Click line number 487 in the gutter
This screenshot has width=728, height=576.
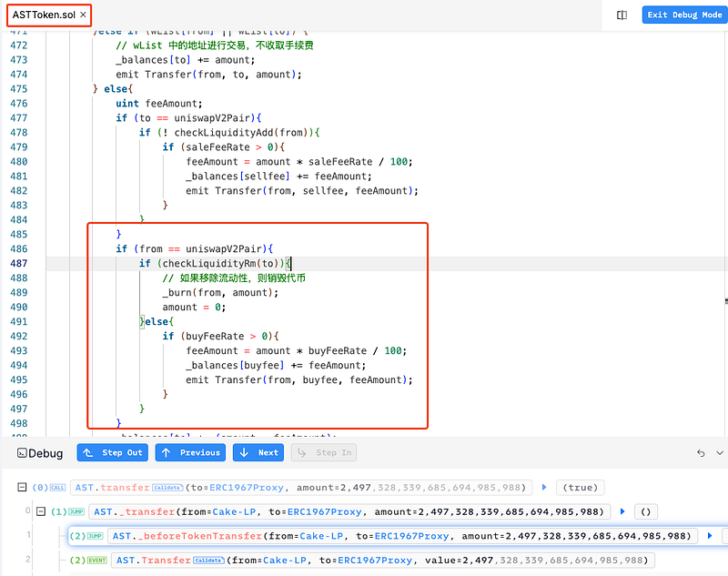click(20, 264)
